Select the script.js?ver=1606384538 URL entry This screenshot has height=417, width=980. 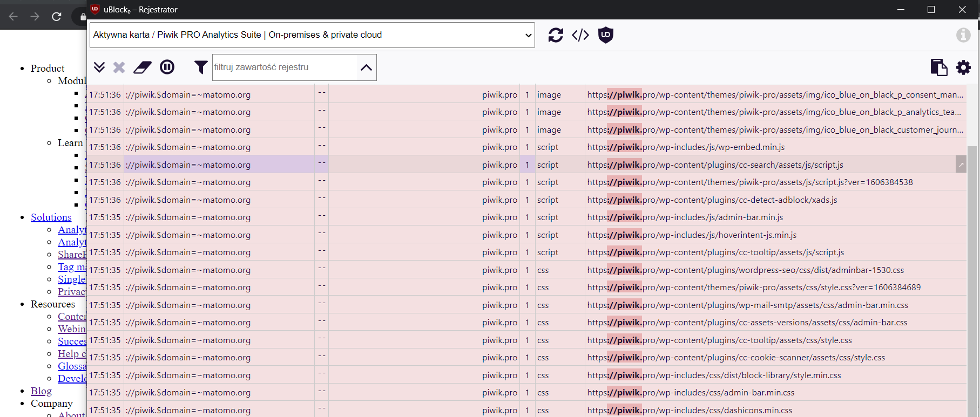[x=750, y=182]
